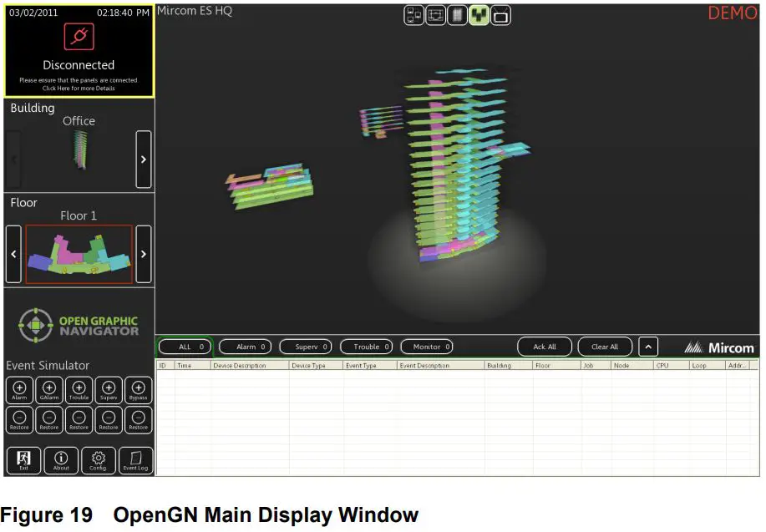Go to previous floor arrow
The image size is (766, 532).
tap(13, 254)
